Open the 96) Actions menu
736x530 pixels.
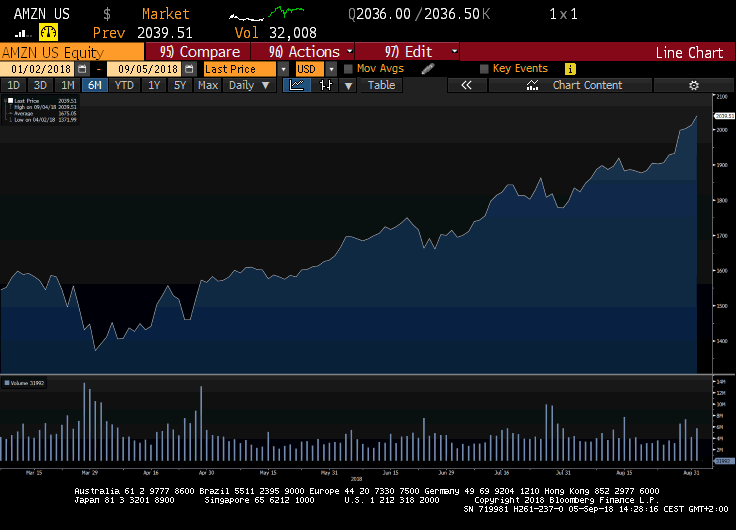click(x=303, y=51)
